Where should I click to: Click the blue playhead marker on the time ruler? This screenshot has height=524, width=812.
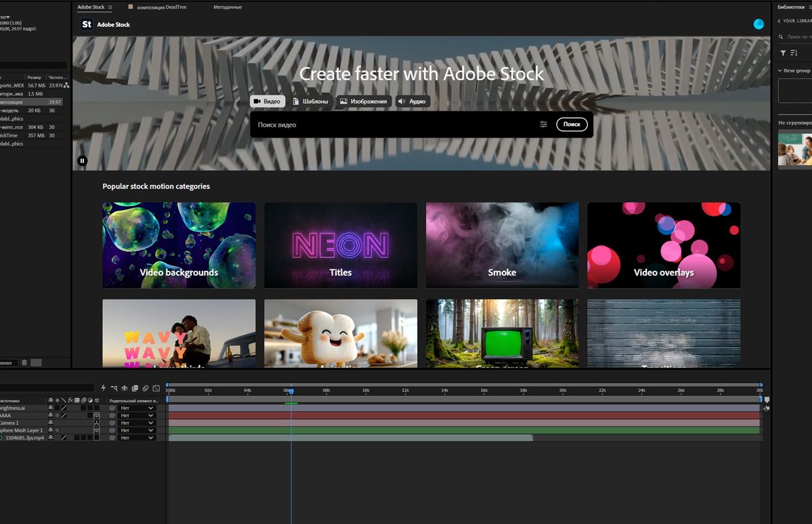click(x=291, y=391)
